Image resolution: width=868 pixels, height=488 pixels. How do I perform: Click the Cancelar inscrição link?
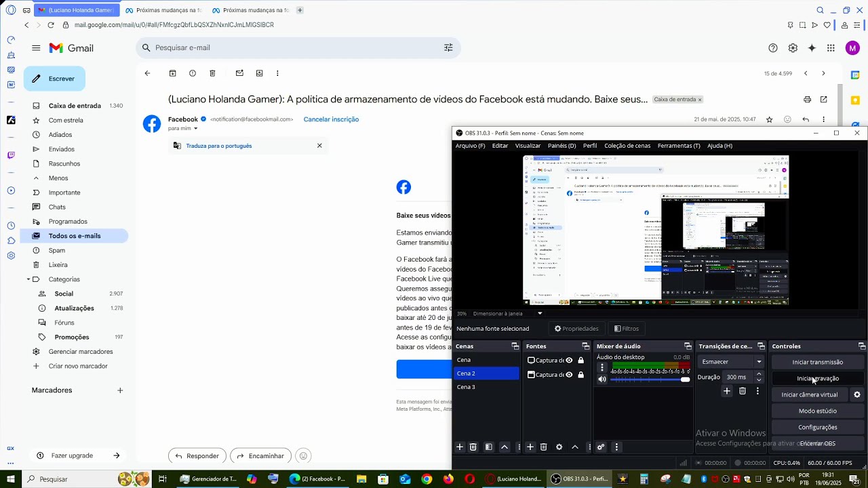pyautogui.click(x=331, y=119)
